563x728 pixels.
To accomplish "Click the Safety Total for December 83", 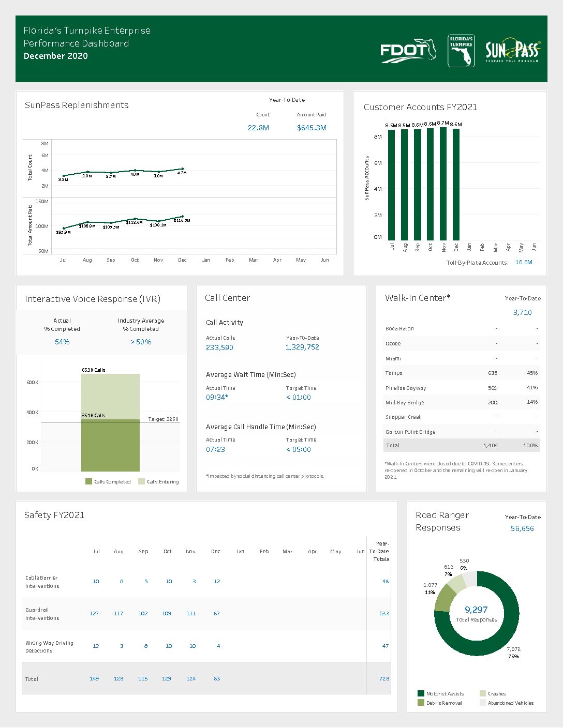I will tap(217, 678).
